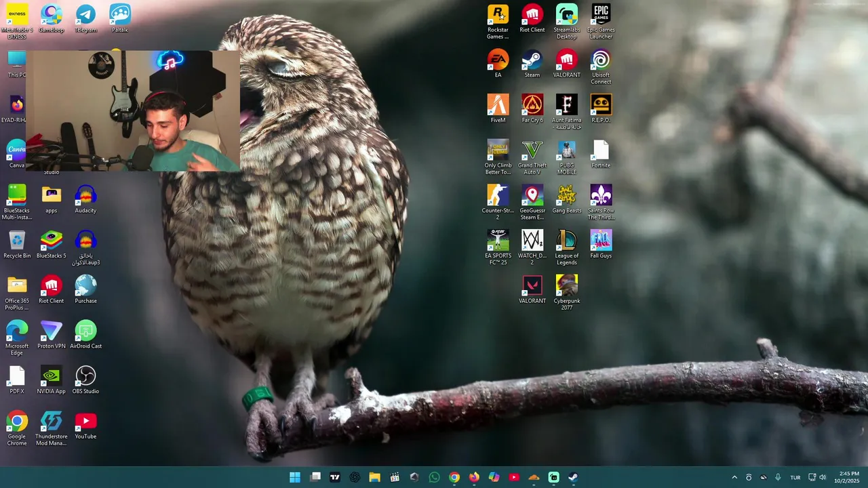Open the TUR input language switcher
The image size is (868, 488).
click(795, 477)
